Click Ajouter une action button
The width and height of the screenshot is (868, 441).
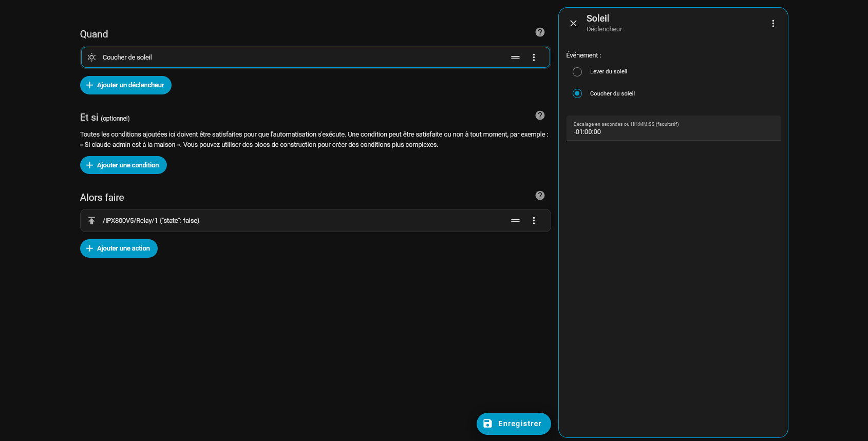pos(119,248)
